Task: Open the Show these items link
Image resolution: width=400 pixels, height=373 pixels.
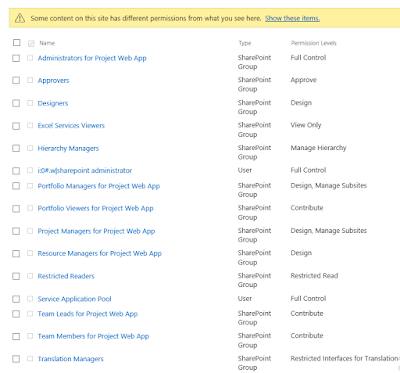Action: point(292,18)
